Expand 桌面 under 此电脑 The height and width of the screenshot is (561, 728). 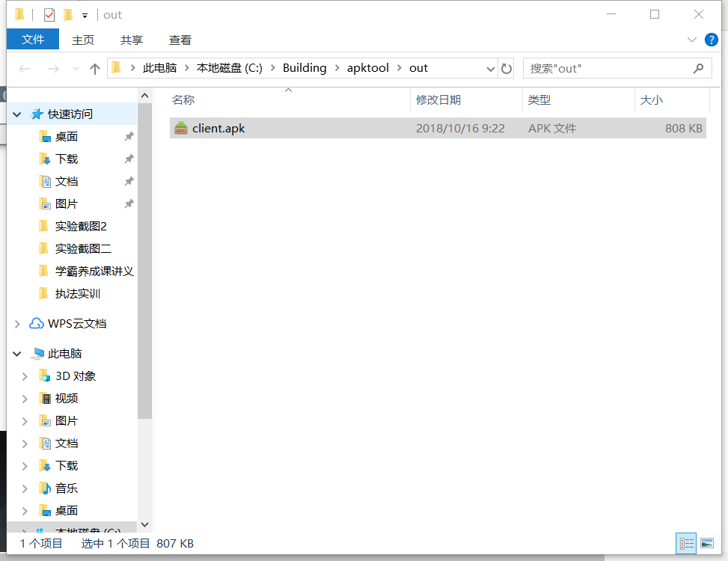(x=25, y=511)
